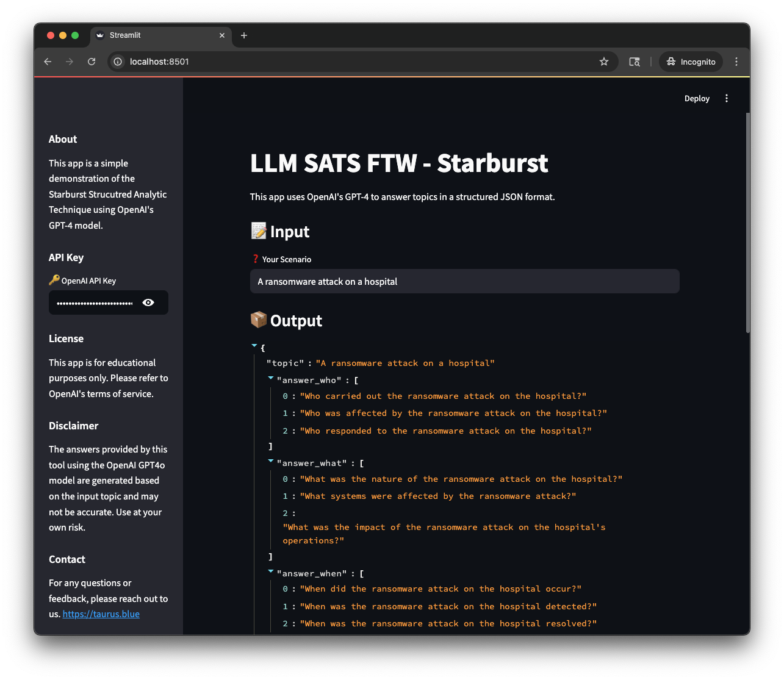Click the key emoji beside OpenAI API Key

pyautogui.click(x=54, y=280)
